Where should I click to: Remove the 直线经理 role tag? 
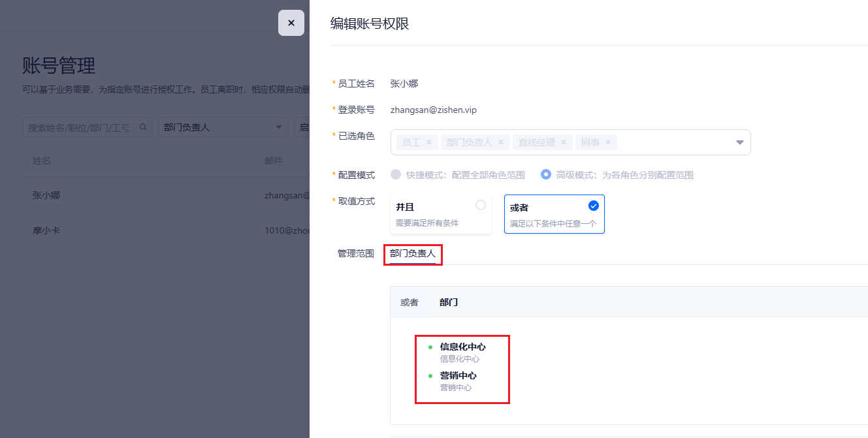click(x=563, y=142)
